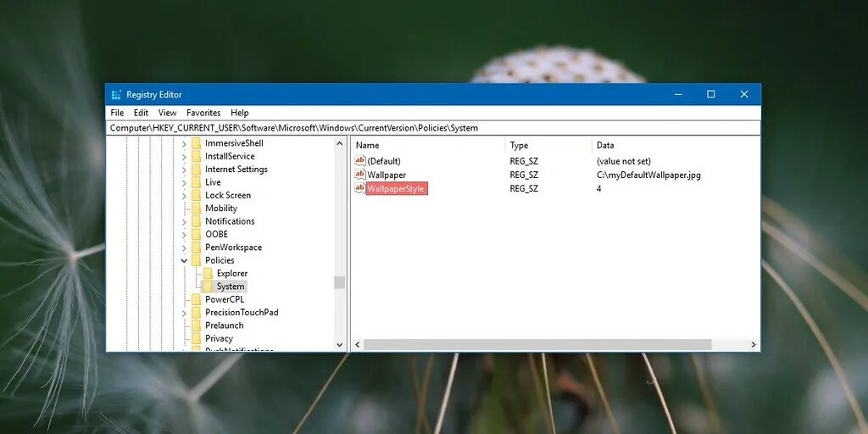Click the tree pane scroll down arrow

coord(339,344)
